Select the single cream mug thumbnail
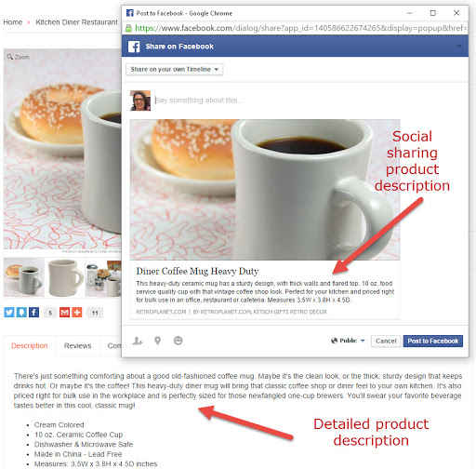 [65, 277]
